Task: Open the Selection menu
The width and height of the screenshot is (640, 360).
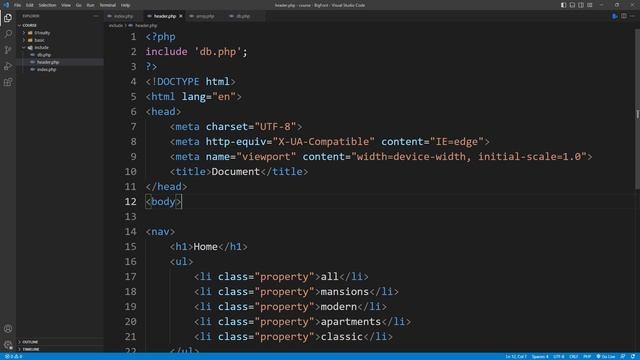Action: [x=47, y=5]
